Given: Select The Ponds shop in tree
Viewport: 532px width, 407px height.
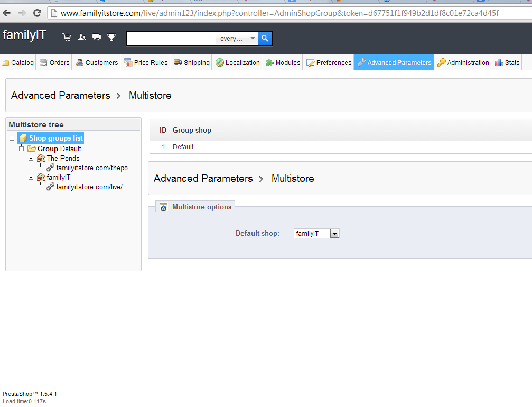Looking at the screenshot, I should [63, 158].
